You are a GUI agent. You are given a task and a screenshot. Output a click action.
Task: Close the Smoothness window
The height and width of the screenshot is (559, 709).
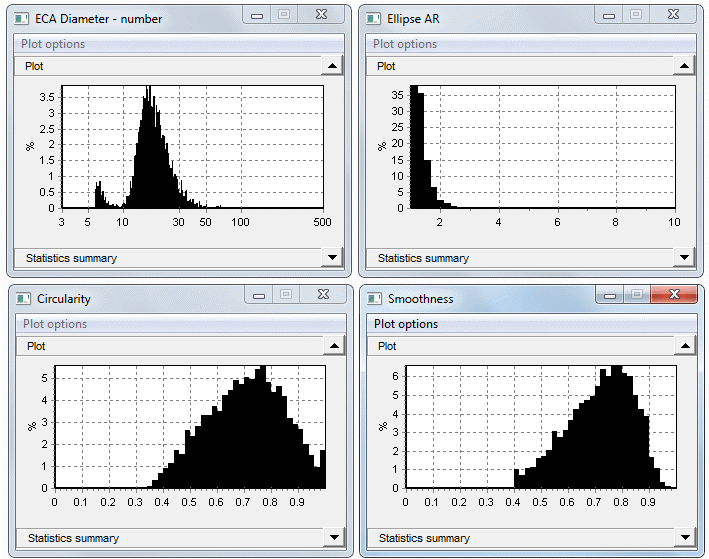[674, 294]
